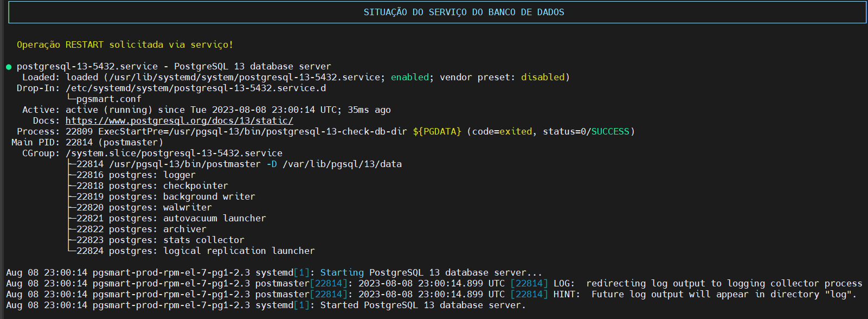Screen dimensions: 868x319
Task: Select the '22818 postgres: checkpointer' row
Action: click(152, 186)
